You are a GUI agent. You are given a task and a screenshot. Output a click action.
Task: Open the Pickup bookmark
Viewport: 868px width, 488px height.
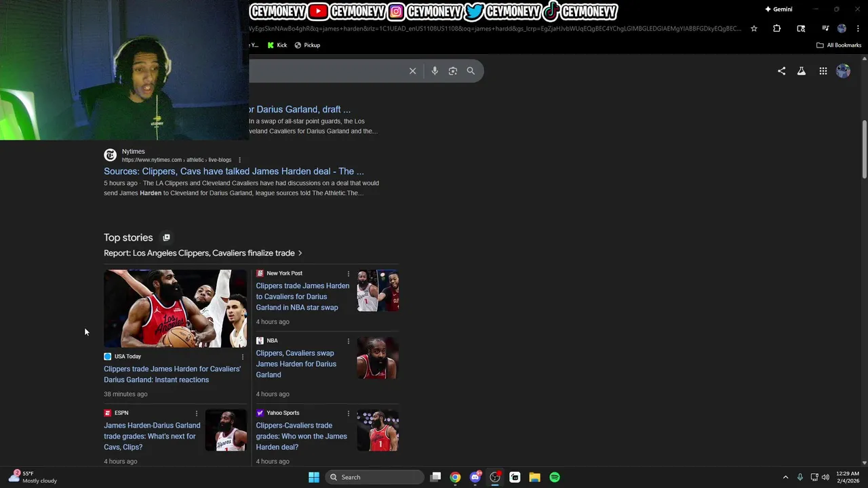(307, 45)
